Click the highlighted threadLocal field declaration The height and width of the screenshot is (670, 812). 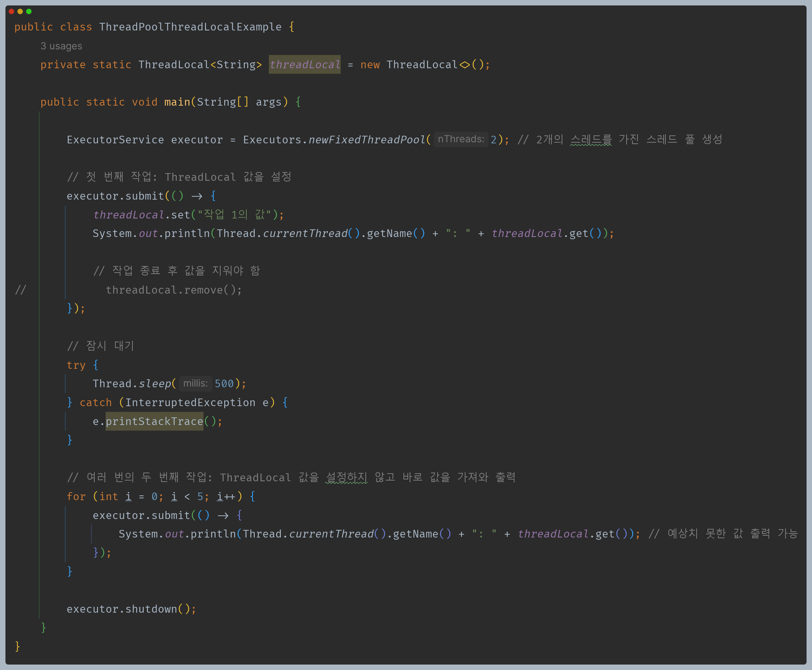tap(304, 65)
